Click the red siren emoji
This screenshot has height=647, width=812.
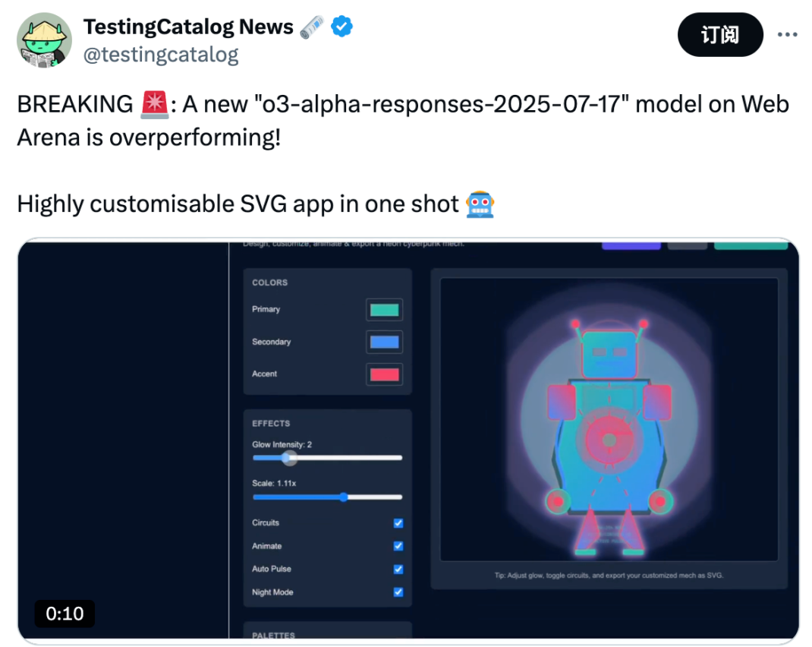155,104
